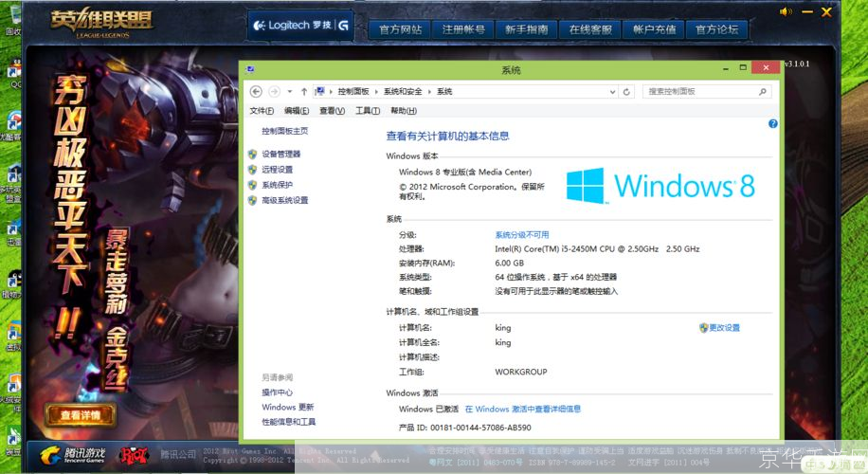The height and width of the screenshot is (474, 868).
Task: Click the Windows 8 logo image
Action: coord(660,186)
